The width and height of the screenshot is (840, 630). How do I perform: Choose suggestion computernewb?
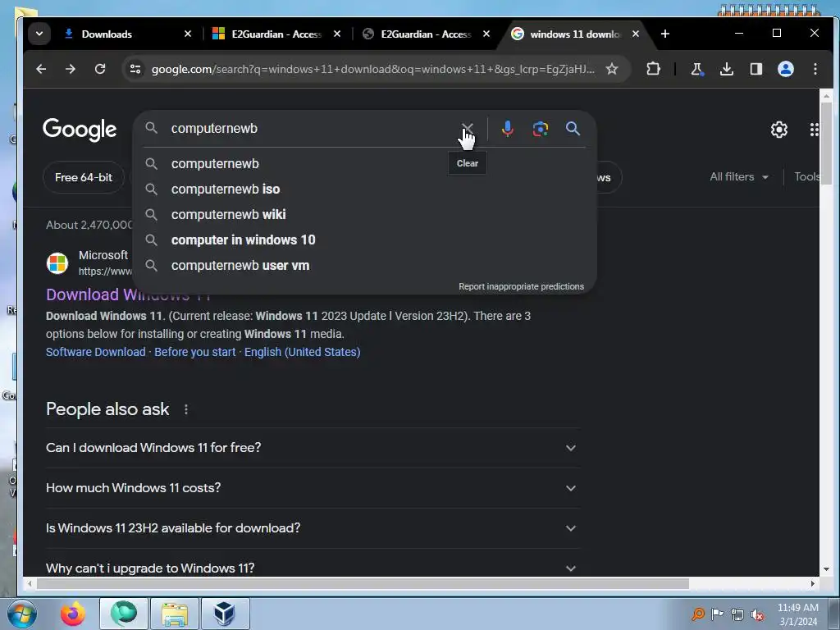click(x=364, y=163)
